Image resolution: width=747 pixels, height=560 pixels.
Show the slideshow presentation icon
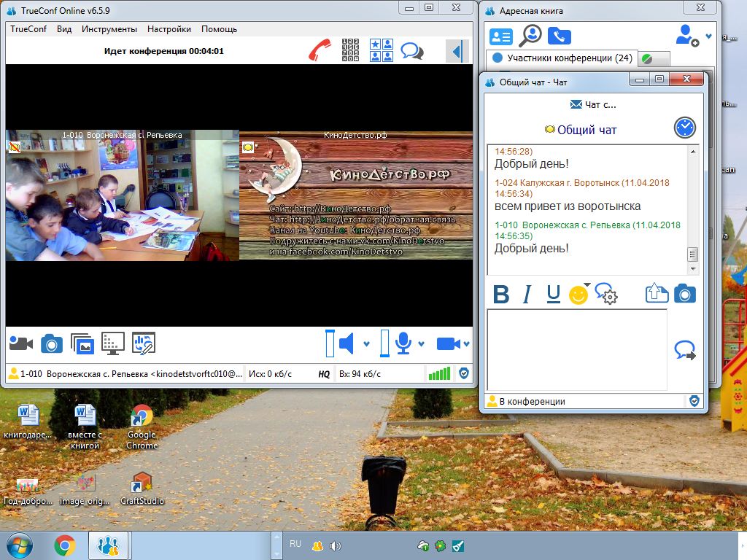82,343
